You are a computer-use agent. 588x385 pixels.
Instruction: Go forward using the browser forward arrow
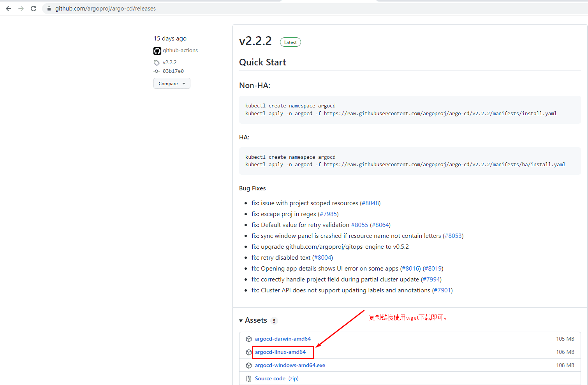coord(21,9)
